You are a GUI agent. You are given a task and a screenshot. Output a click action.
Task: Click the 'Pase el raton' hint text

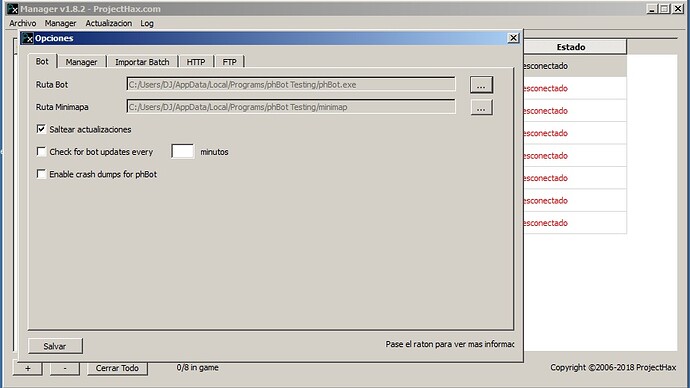pos(450,344)
